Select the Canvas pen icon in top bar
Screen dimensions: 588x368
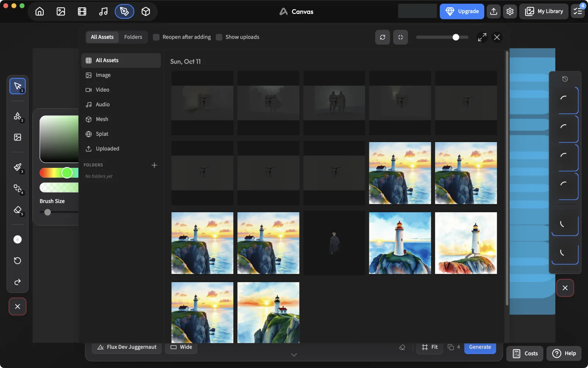pyautogui.click(x=125, y=11)
